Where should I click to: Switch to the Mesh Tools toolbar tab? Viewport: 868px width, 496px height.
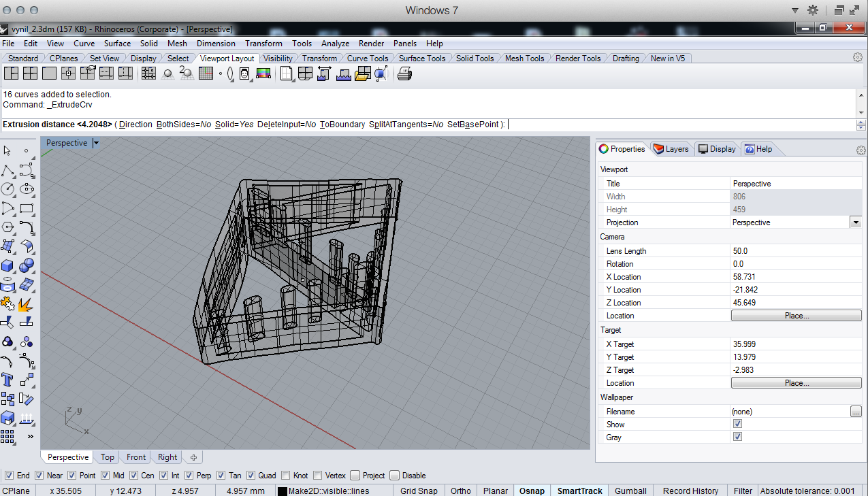pyautogui.click(x=524, y=59)
